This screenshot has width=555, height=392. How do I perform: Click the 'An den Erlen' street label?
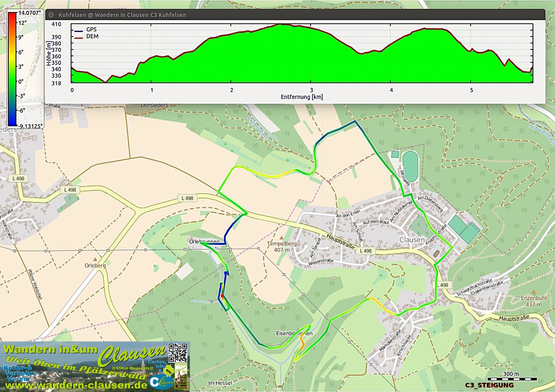click(x=348, y=214)
